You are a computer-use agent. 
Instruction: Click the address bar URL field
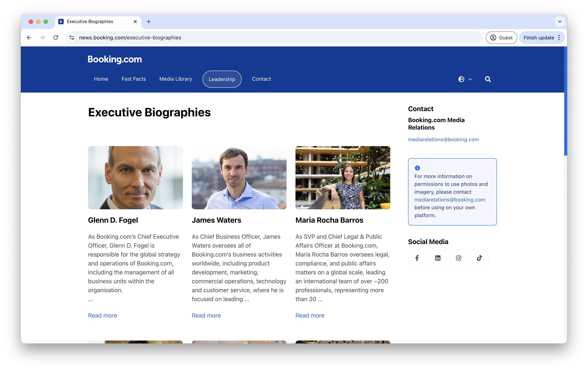[274, 38]
